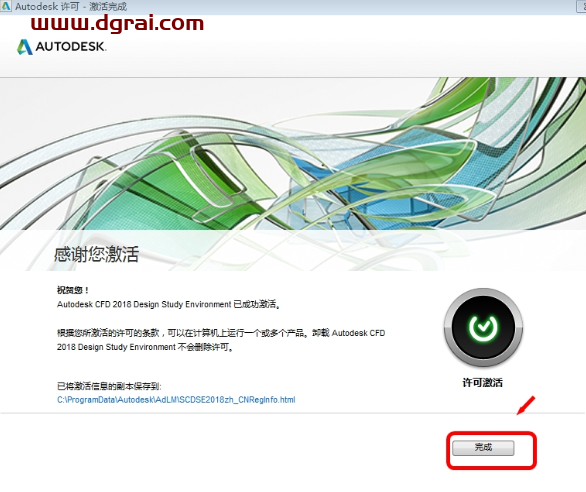Click the 祝贺您! congratulation text
Image resolution: width=586 pixels, height=492 pixels.
click(x=73, y=290)
